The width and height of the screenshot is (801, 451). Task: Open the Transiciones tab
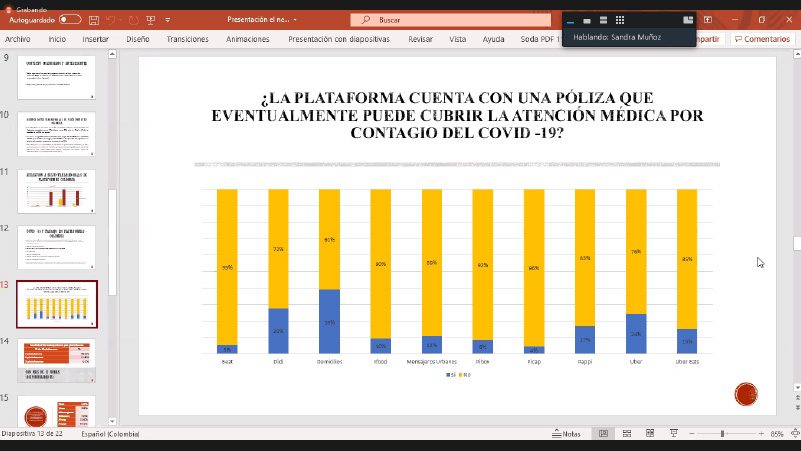tap(187, 39)
